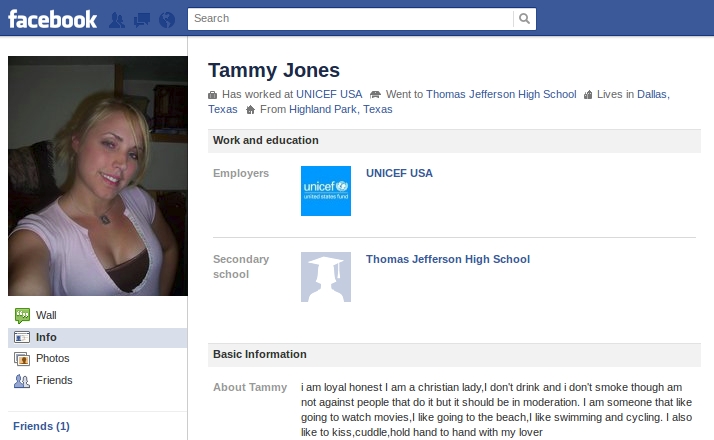Image resolution: width=714 pixels, height=440 pixels.
Task: Follow Thomas Jefferson High School summary link
Action: (x=501, y=94)
